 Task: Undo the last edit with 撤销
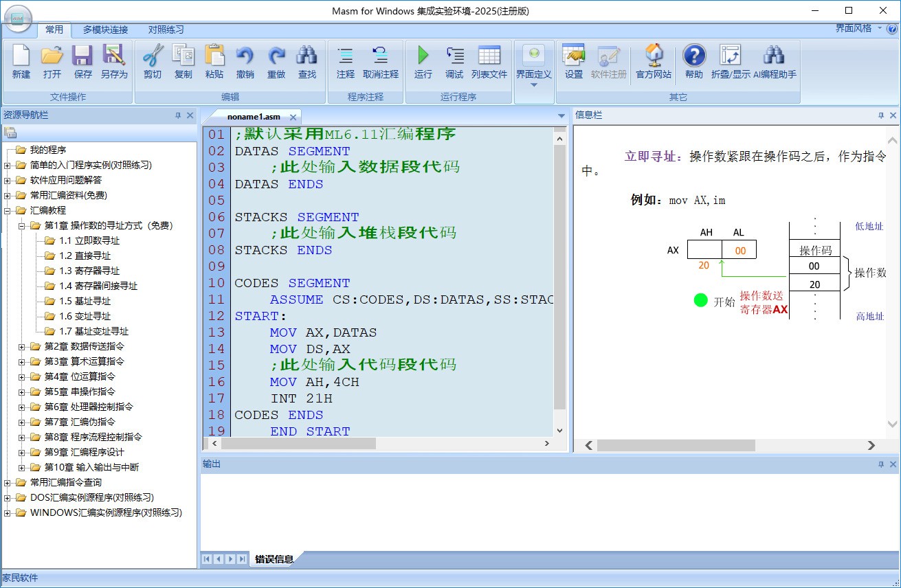245,62
